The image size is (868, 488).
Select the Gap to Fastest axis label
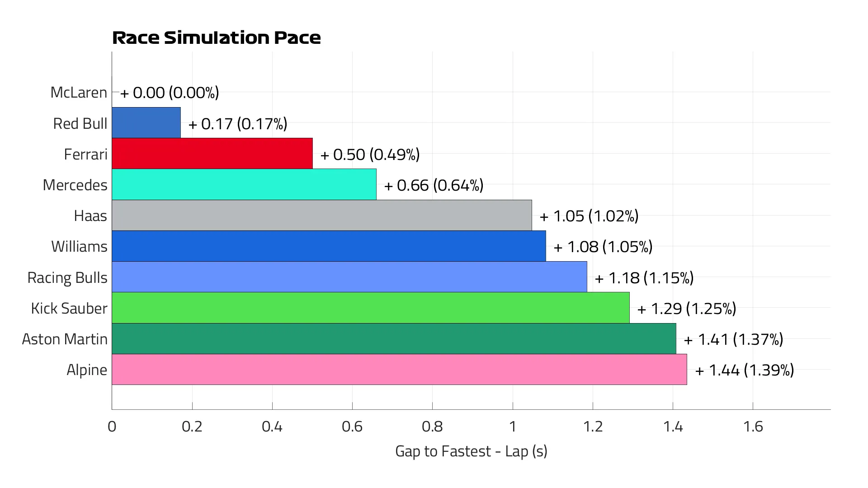click(471, 451)
